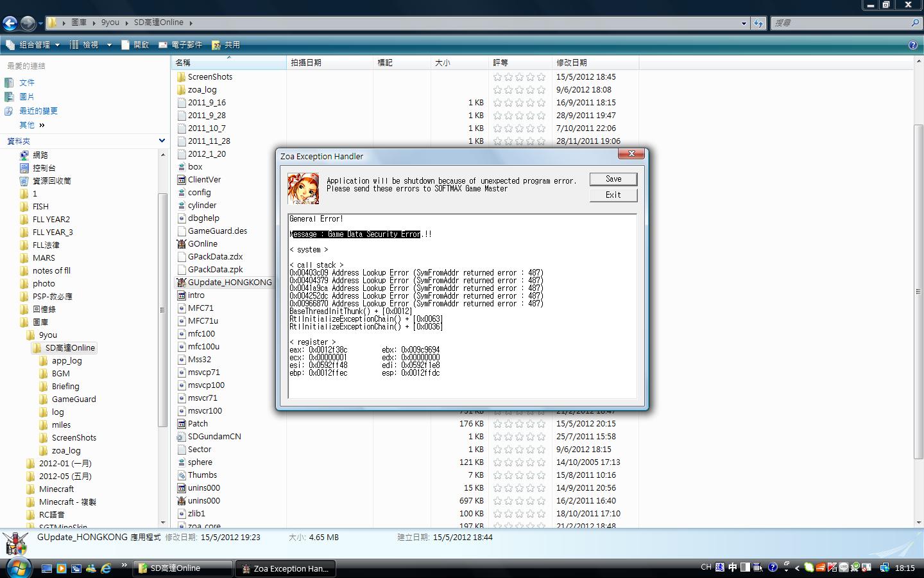The width and height of the screenshot is (924, 578).
Task: Rate Patch file three stars
Action: point(520,424)
